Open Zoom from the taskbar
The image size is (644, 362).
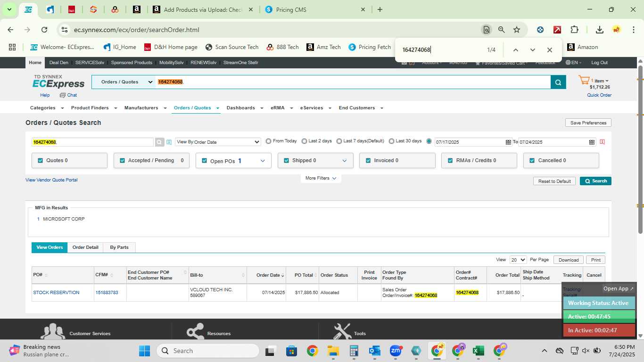(395, 351)
